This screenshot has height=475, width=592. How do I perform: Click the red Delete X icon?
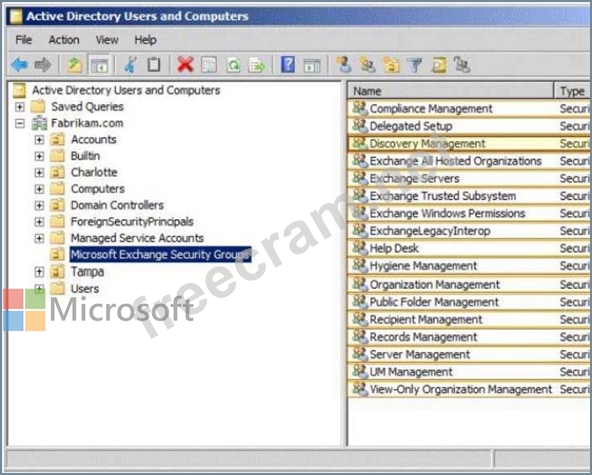[185, 65]
